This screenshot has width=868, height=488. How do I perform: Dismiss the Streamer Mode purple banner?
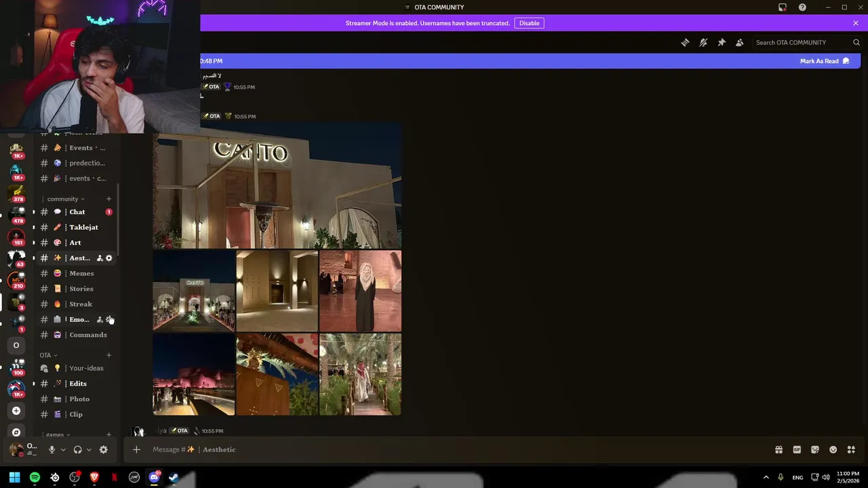click(x=856, y=23)
